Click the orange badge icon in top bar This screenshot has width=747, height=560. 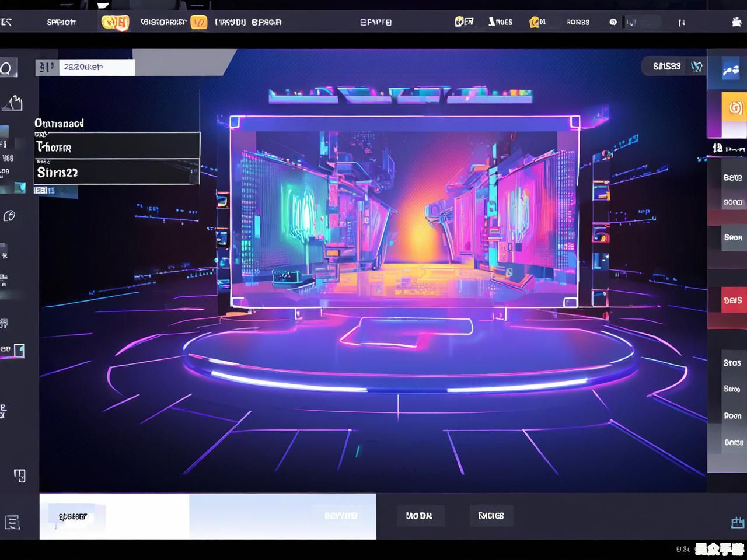pos(115,23)
